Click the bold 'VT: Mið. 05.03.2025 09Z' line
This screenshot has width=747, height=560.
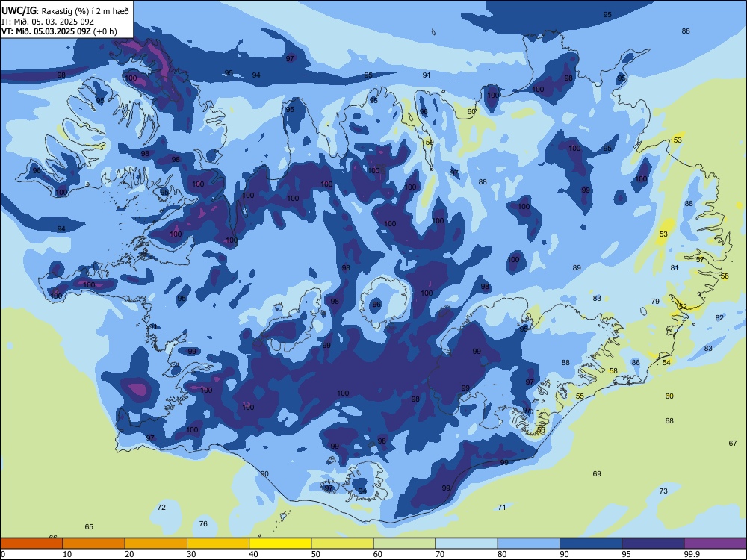pos(46,31)
